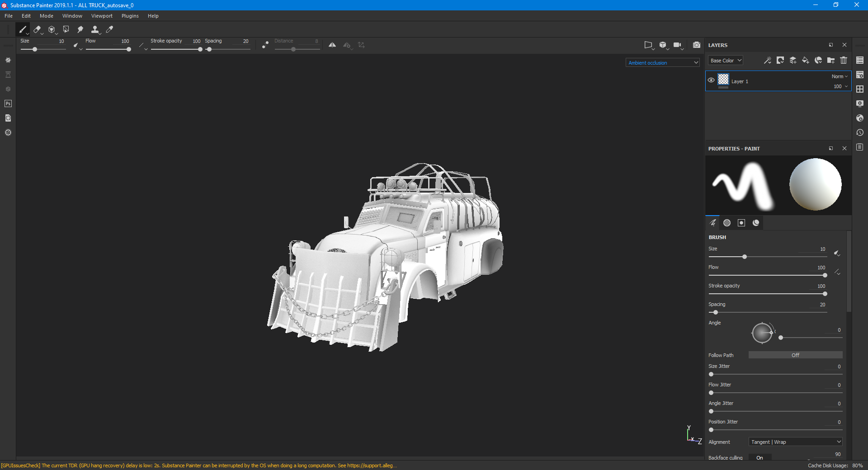868x470 pixels.
Task: Toggle the Backface culling On button
Action: point(759,457)
